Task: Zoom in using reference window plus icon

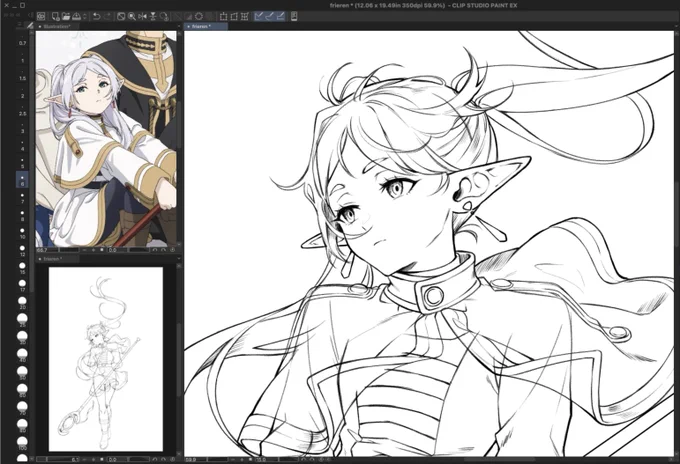Action: click(x=93, y=250)
